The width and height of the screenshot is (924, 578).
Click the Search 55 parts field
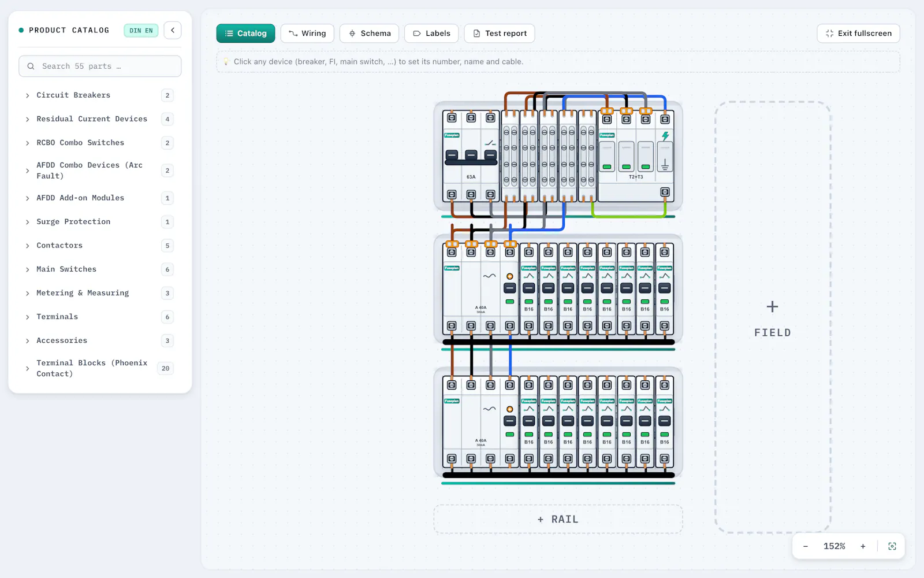pos(100,66)
